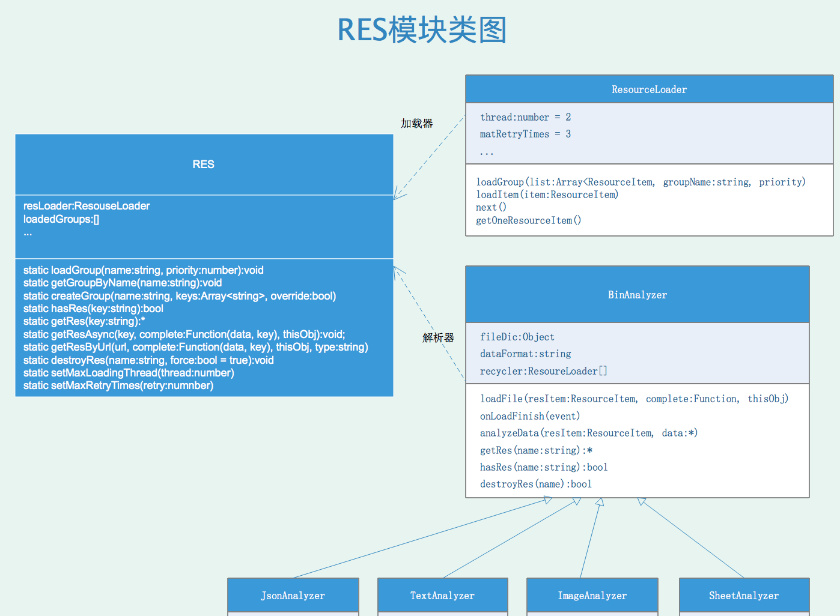Click the 加载器 arrow label
The width and height of the screenshot is (840, 616).
pyautogui.click(x=416, y=123)
